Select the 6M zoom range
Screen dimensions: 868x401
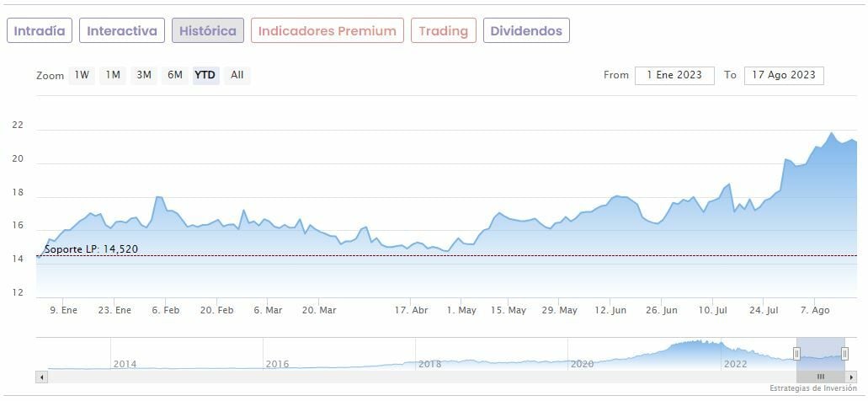175,75
